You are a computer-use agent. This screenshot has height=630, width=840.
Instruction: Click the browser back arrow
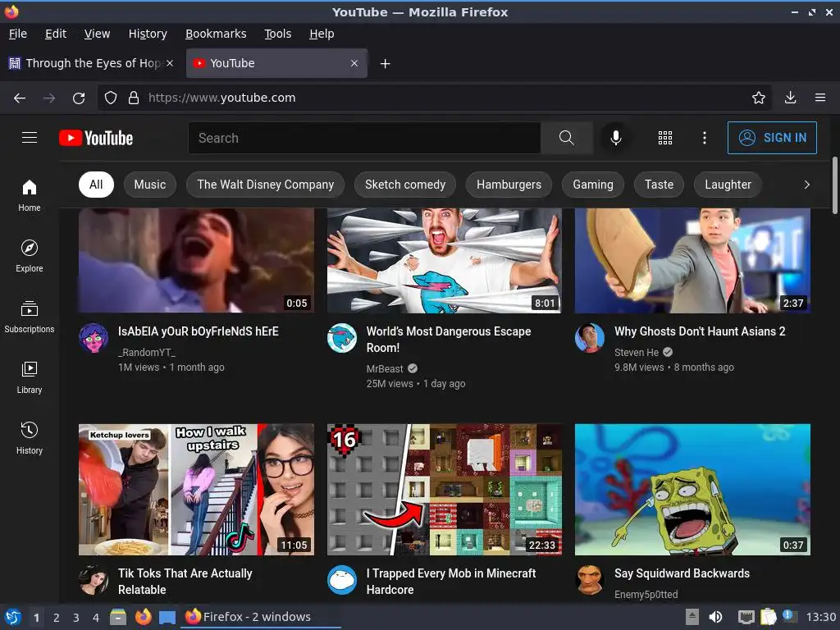[20, 98]
